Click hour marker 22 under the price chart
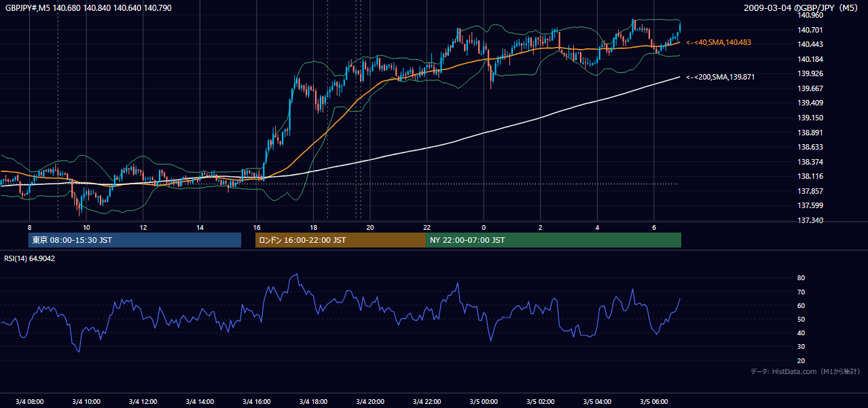Screen dimensions: 868x408 point(427,227)
